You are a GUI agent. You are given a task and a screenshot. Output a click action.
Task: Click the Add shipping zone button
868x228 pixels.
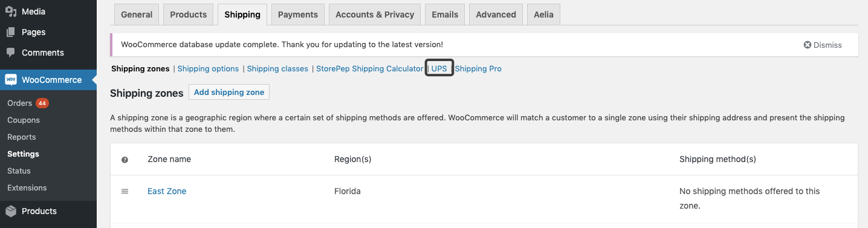[229, 93]
